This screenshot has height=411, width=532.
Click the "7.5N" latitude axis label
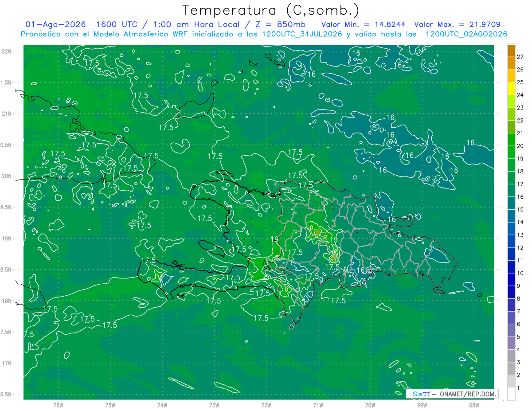tap(7, 332)
